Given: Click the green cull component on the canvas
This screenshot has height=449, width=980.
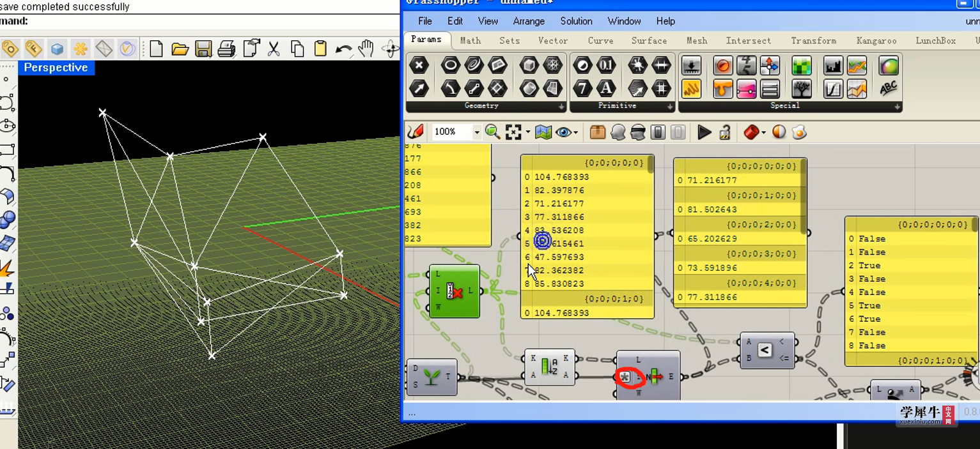Looking at the screenshot, I should click(x=454, y=291).
